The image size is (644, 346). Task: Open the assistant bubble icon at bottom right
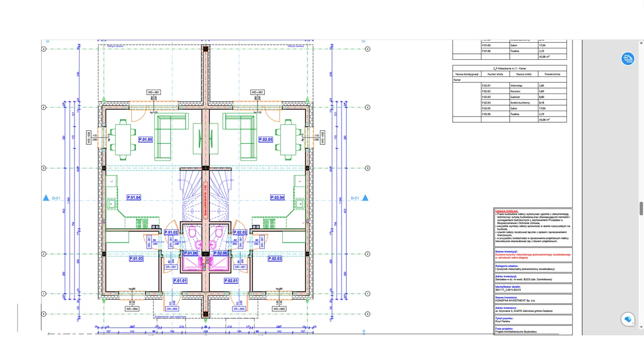click(627, 319)
